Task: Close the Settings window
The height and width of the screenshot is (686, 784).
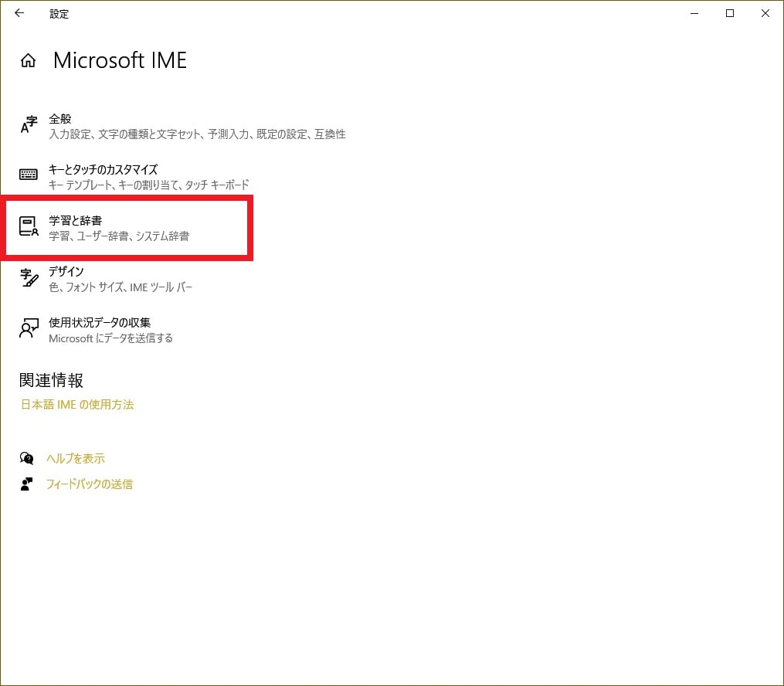Action: pyautogui.click(x=765, y=13)
